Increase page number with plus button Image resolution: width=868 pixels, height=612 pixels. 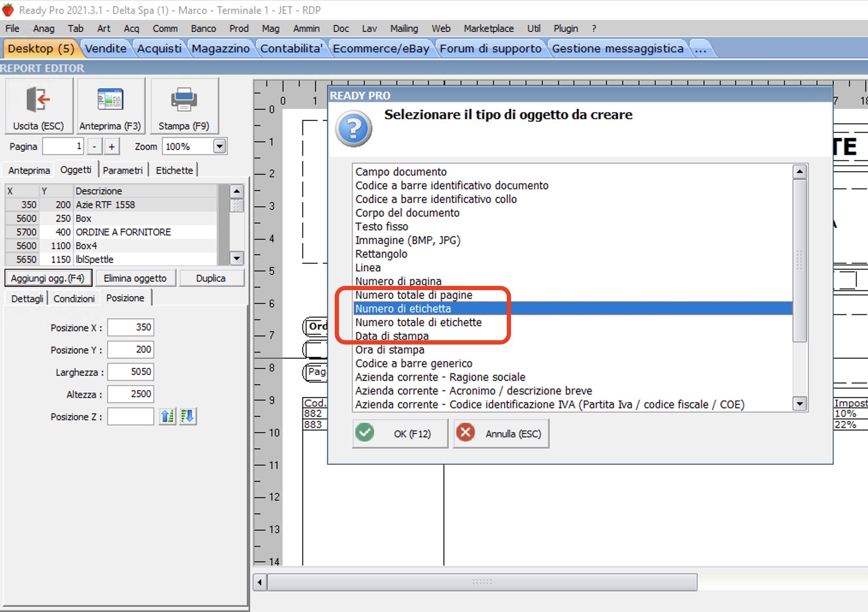(112, 146)
